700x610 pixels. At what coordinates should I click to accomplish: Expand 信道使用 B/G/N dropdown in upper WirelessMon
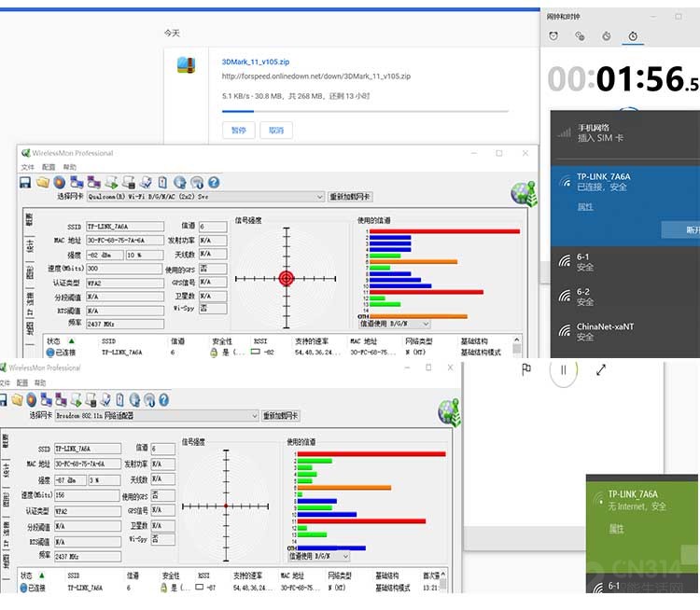tap(395, 324)
